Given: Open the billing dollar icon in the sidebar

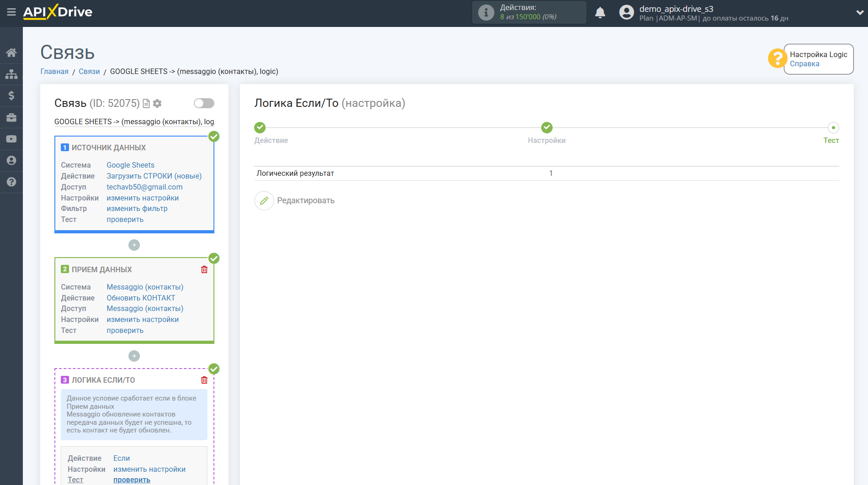Looking at the screenshot, I should click(x=11, y=95).
